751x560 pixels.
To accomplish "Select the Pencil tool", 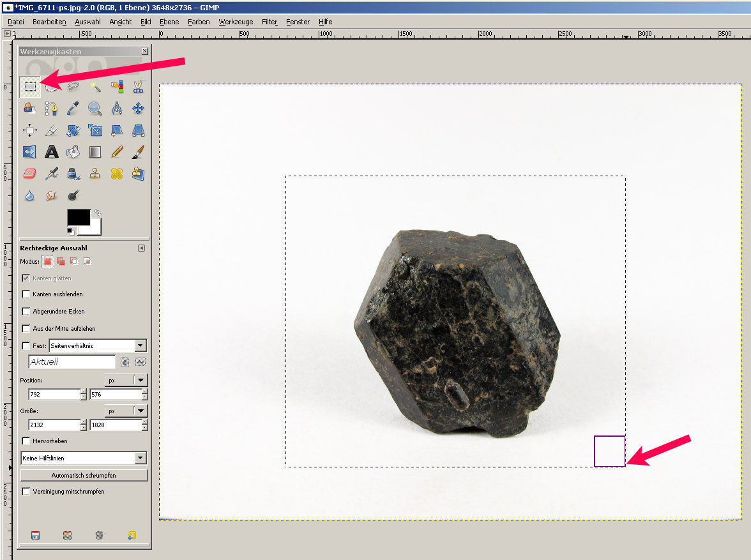I will (x=117, y=151).
